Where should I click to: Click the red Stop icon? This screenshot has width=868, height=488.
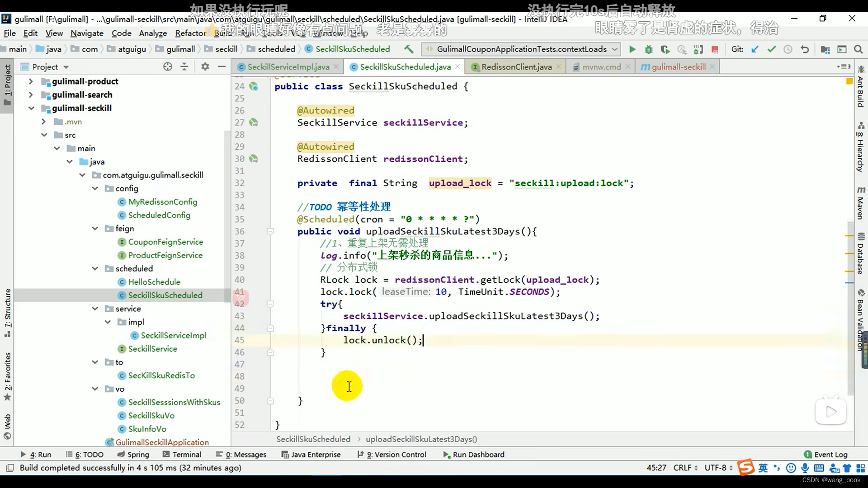tap(715, 49)
